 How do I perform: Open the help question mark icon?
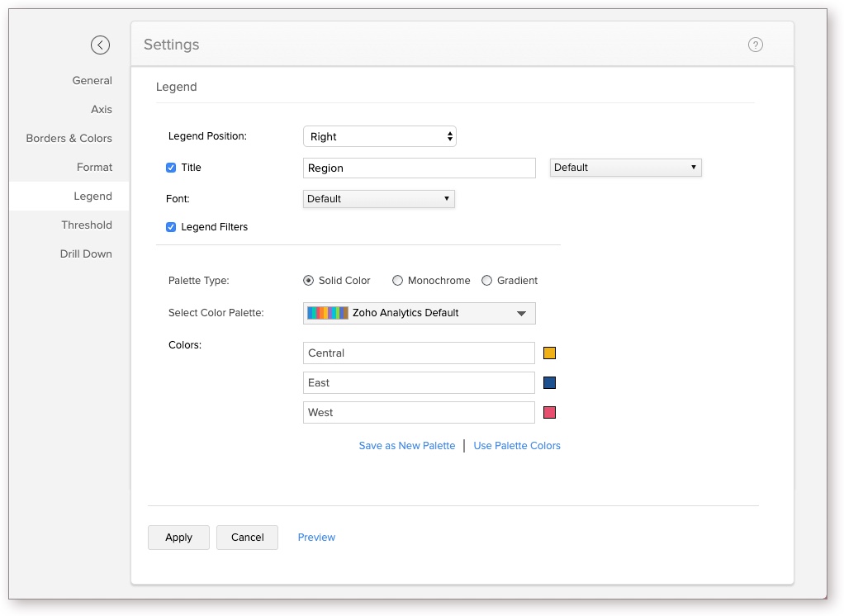755,45
